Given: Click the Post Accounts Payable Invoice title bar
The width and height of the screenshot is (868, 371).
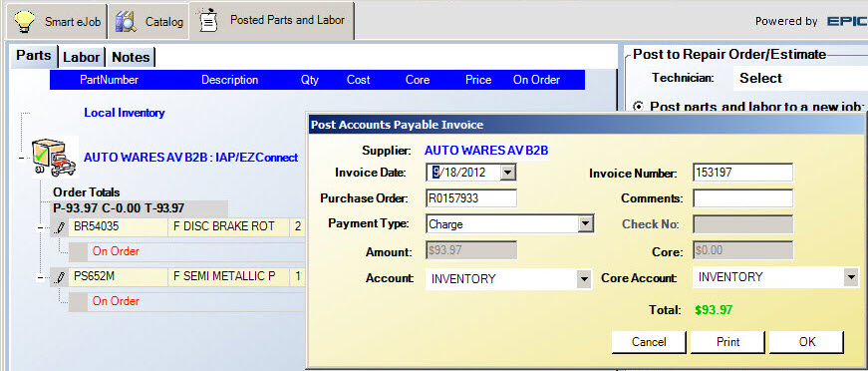Looking at the screenshot, I should [x=587, y=125].
